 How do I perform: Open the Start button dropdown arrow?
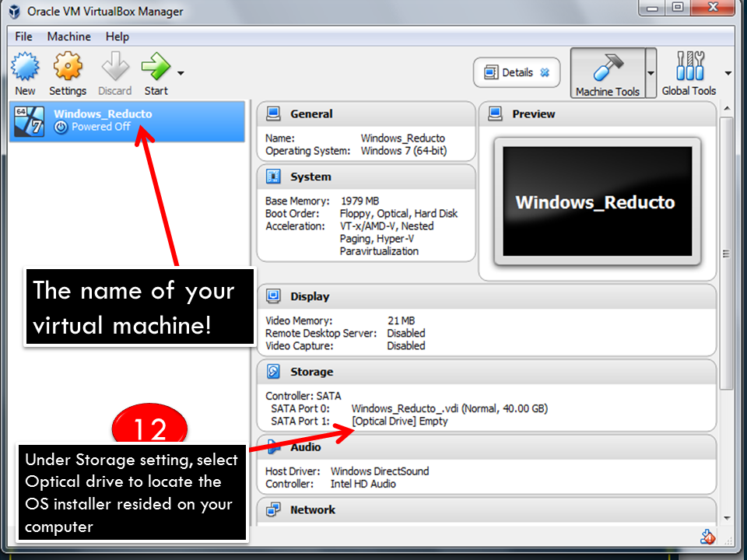(x=181, y=72)
